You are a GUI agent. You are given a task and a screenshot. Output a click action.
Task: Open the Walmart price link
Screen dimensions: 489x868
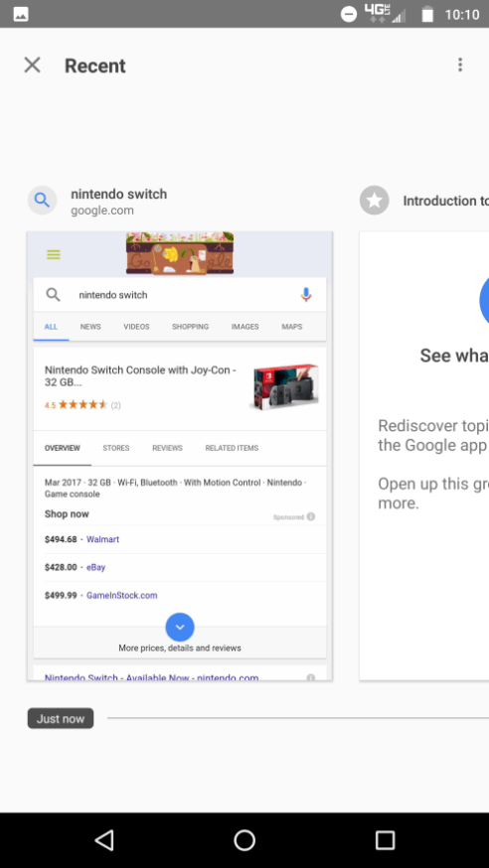(102, 539)
